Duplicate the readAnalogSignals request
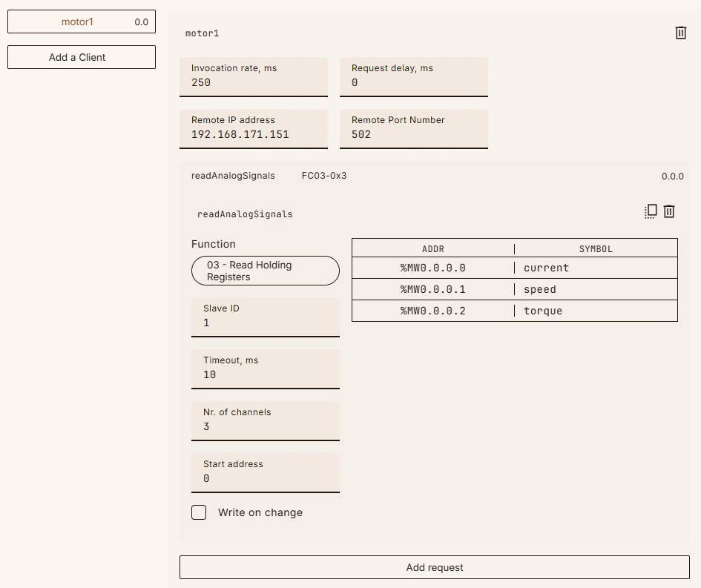701x588 pixels. [x=651, y=211]
